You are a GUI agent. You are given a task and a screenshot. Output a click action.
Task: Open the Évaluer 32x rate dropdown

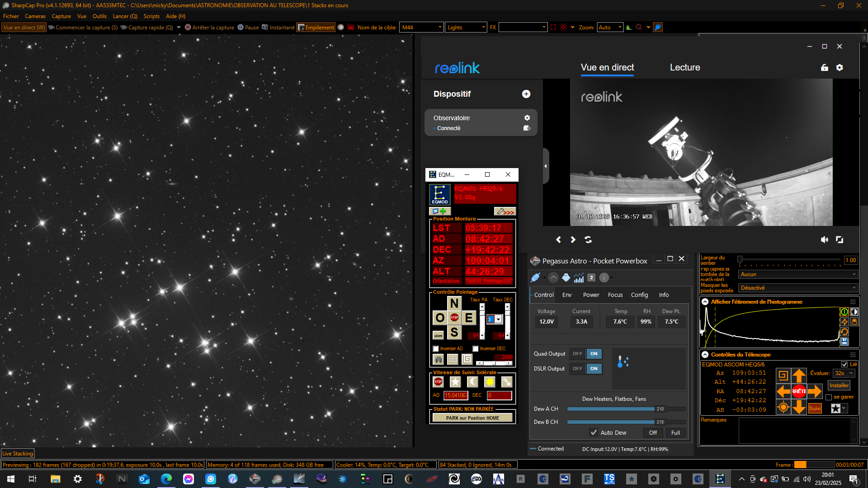844,373
